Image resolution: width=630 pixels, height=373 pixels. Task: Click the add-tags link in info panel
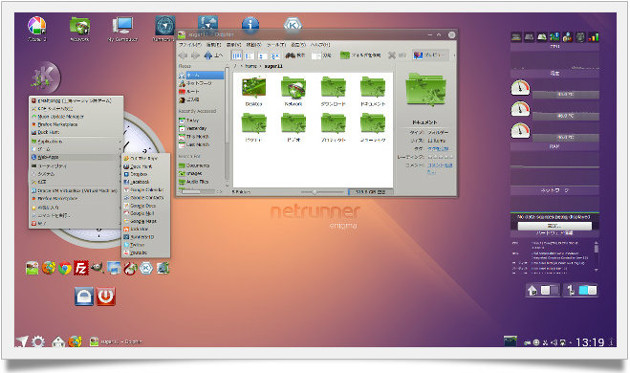click(x=438, y=149)
